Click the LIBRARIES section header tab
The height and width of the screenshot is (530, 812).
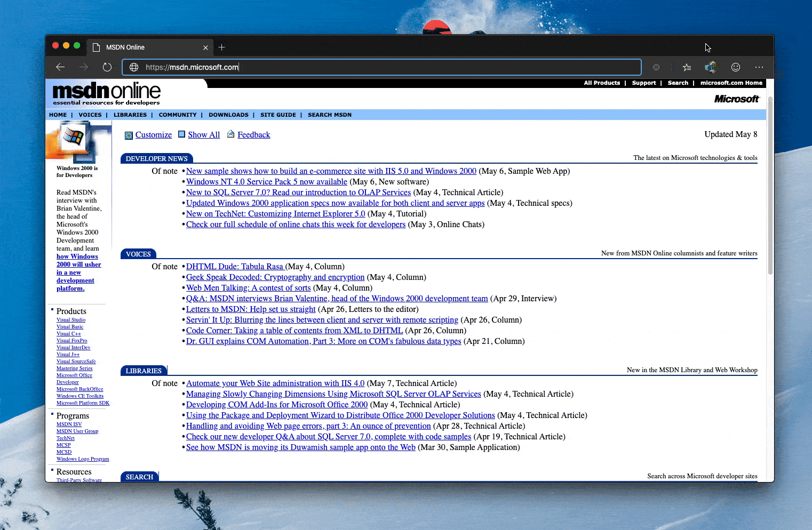coord(144,371)
